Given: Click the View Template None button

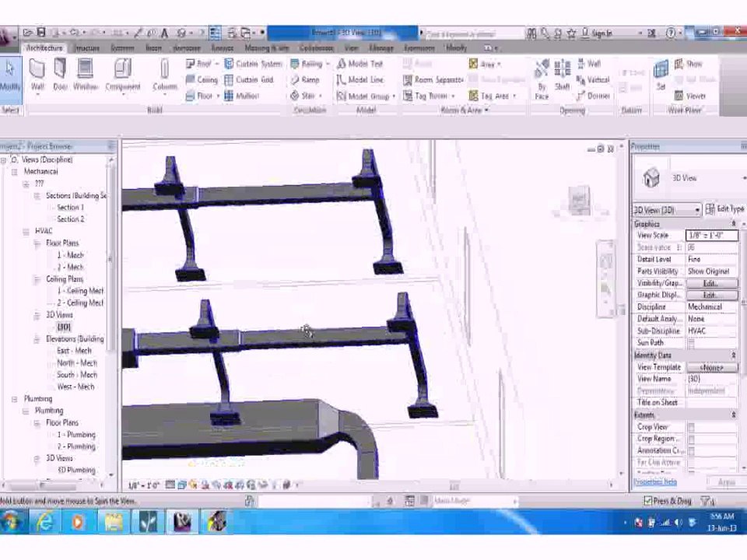Looking at the screenshot, I should (712, 368).
